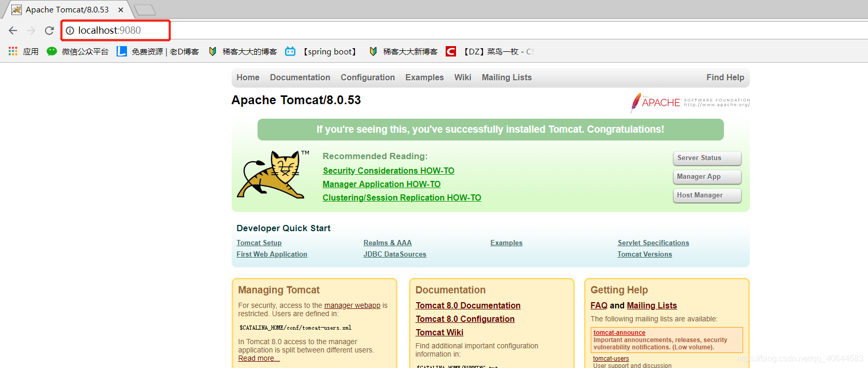
Task: Open Tomcat 8.0 Documentation link
Action: pos(468,305)
